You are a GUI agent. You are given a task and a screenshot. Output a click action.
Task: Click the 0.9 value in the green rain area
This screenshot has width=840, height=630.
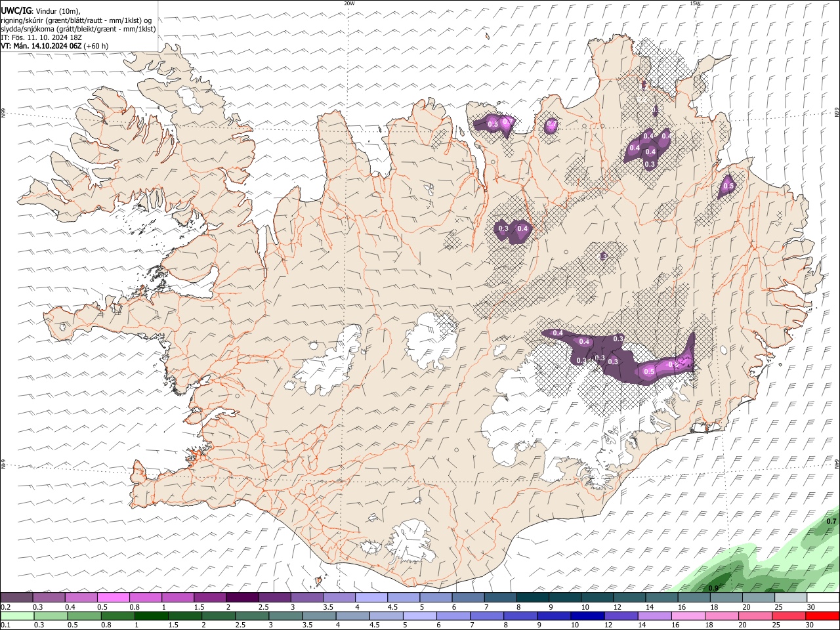(x=714, y=587)
